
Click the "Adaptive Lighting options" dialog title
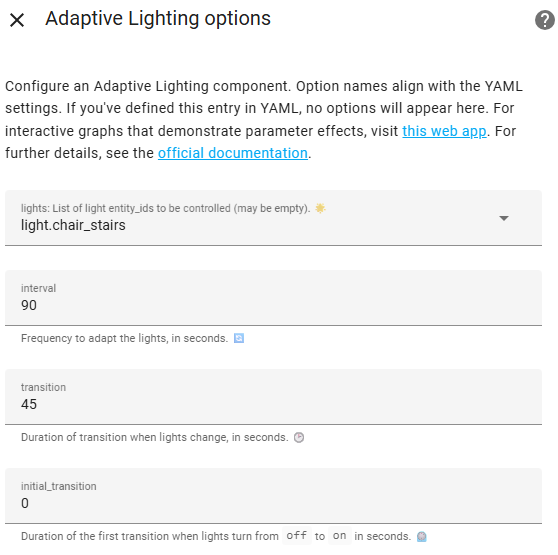coord(158,18)
